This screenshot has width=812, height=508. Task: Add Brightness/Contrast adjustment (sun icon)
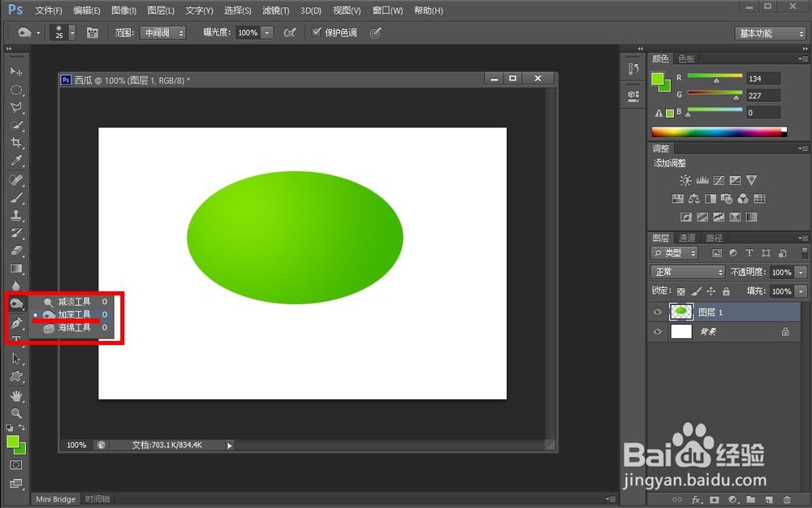pyautogui.click(x=685, y=180)
